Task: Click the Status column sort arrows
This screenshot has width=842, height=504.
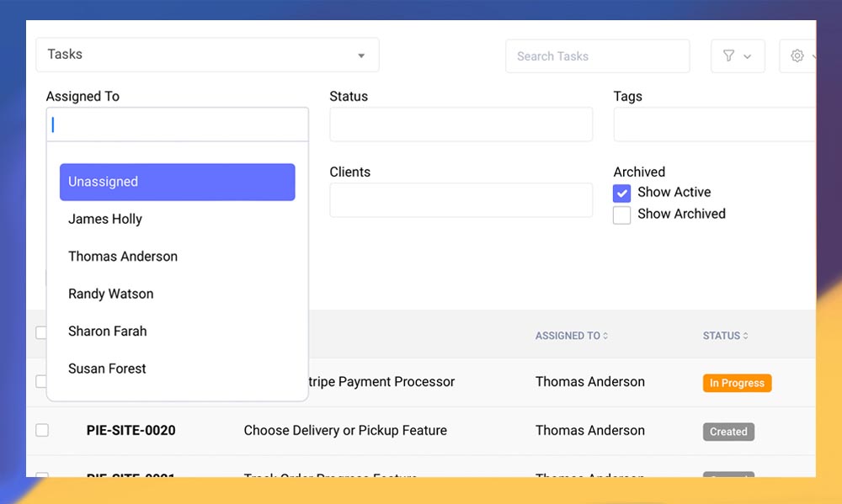Action: [x=746, y=336]
